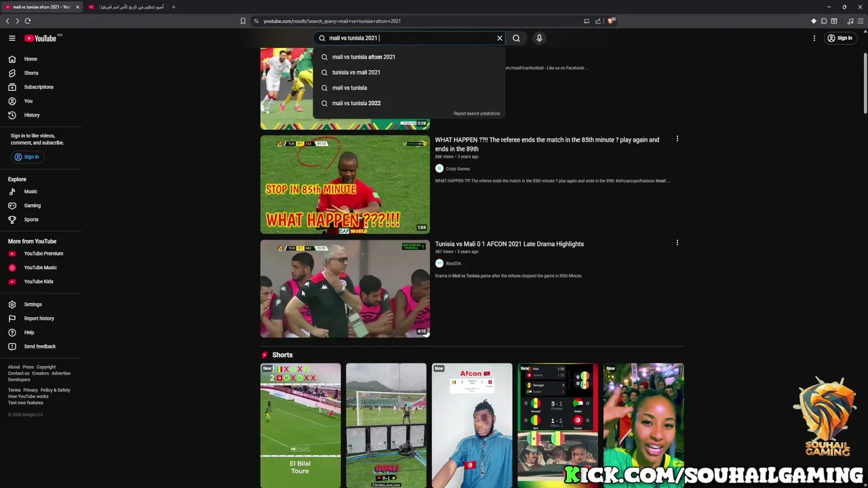This screenshot has width=868, height=488.
Task: Open the Copyright footer link
Action: click(x=46, y=367)
